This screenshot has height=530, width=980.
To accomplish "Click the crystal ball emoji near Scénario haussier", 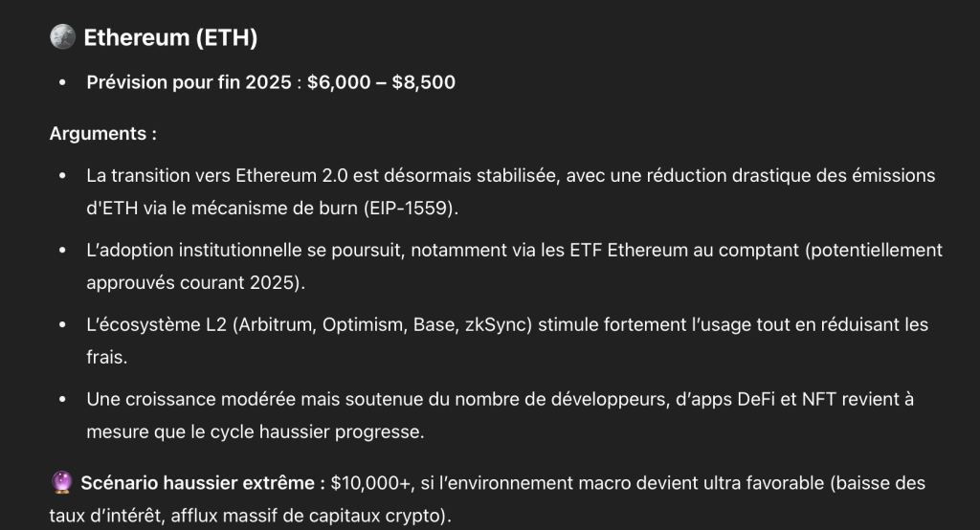I will pos(61,482).
